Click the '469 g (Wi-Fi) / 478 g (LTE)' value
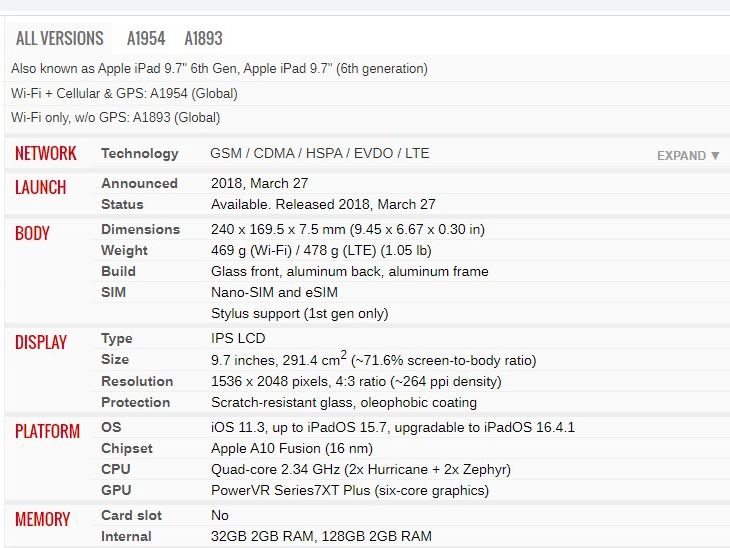Image resolution: width=730 pixels, height=548 pixels. 321,250
